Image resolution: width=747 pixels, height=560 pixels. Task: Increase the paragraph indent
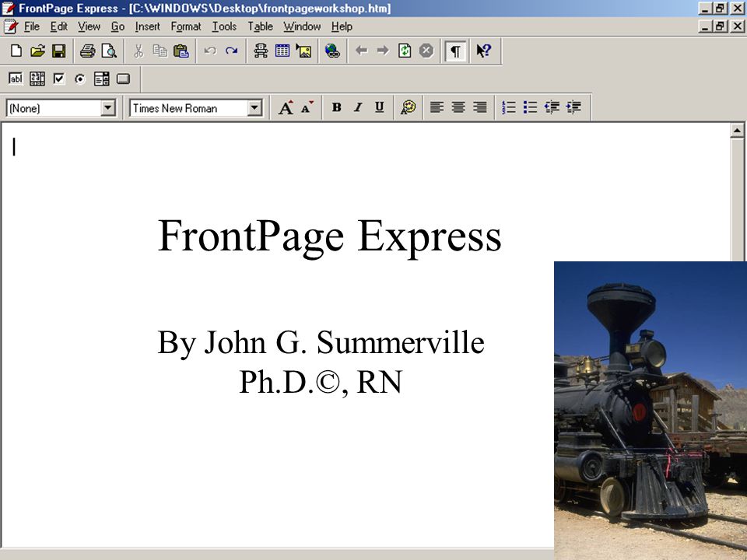pos(573,107)
